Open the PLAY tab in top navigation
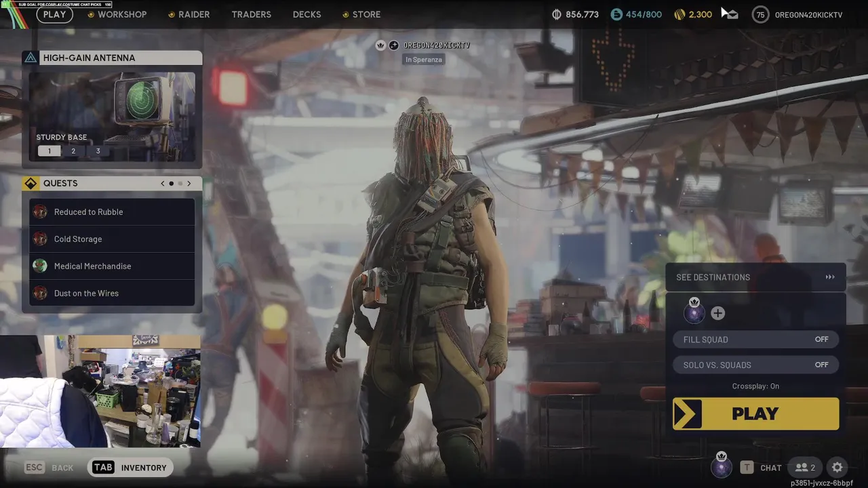 (54, 14)
